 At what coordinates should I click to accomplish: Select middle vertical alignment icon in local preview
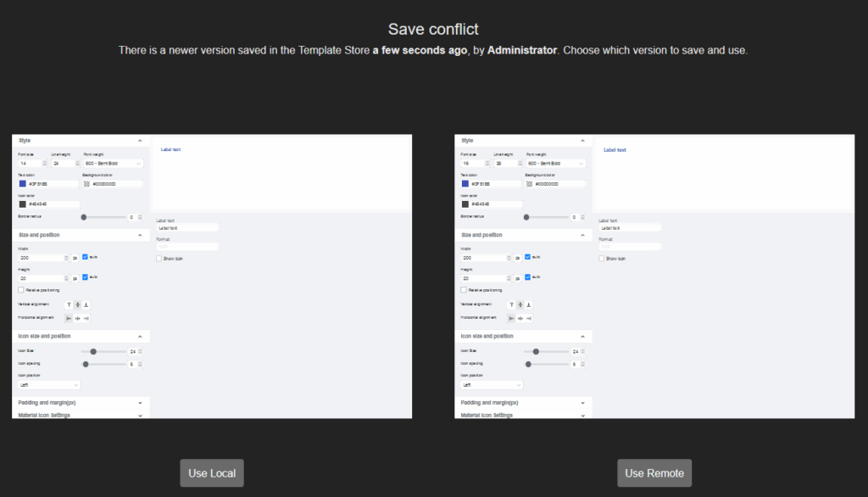[x=77, y=304]
